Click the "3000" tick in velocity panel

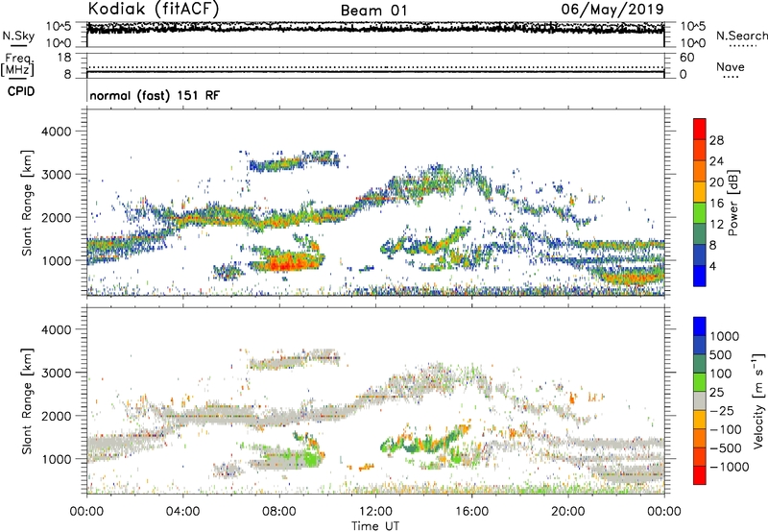click(x=56, y=373)
